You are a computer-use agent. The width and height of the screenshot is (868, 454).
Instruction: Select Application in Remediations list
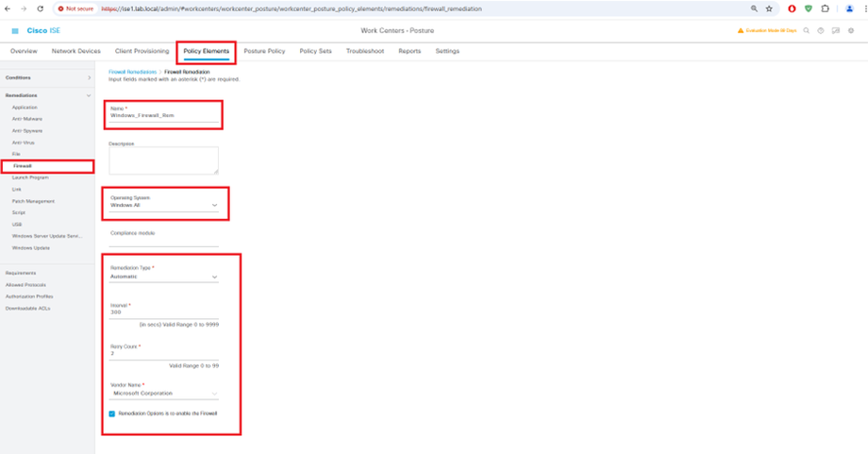tap(25, 108)
